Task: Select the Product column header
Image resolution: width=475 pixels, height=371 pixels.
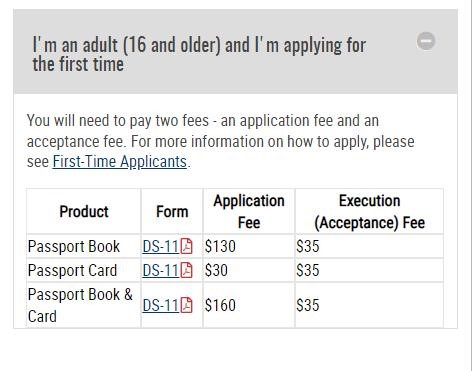Action: pos(84,211)
